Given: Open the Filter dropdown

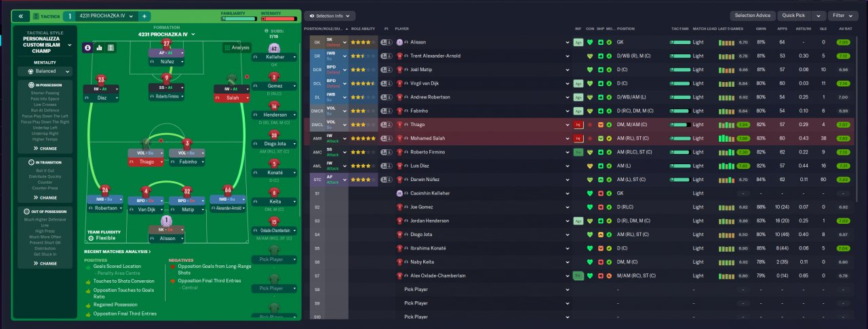Looking at the screenshot, I should 843,16.
